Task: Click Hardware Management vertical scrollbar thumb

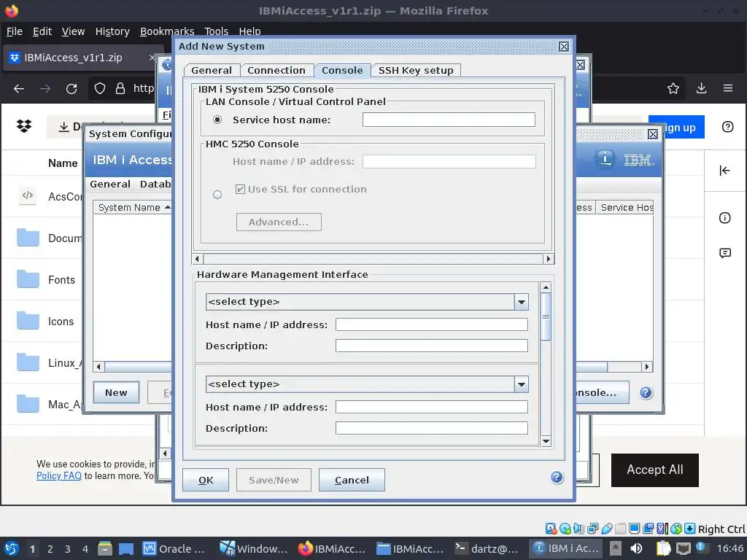Action: 546,316
